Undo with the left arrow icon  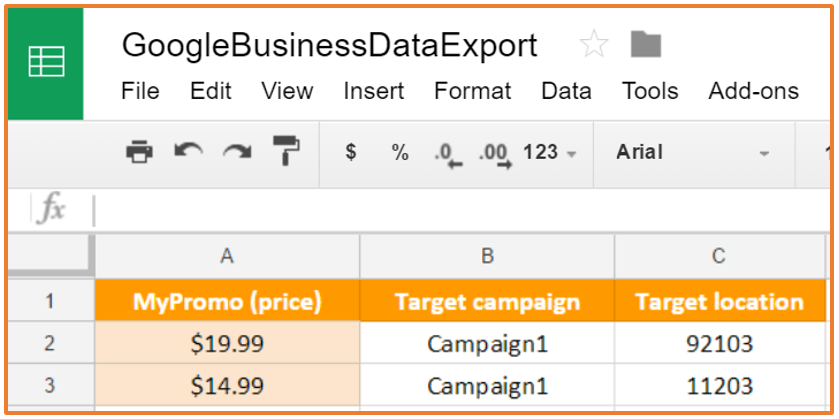point(188,152)
